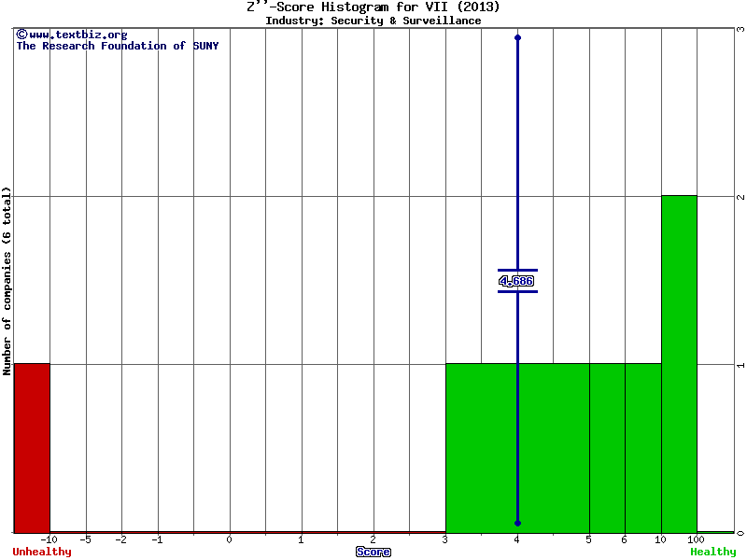Click the x-axis tick label 100
Screen dimensions: 747x560
pyautogui.click(x=696, y=539)
